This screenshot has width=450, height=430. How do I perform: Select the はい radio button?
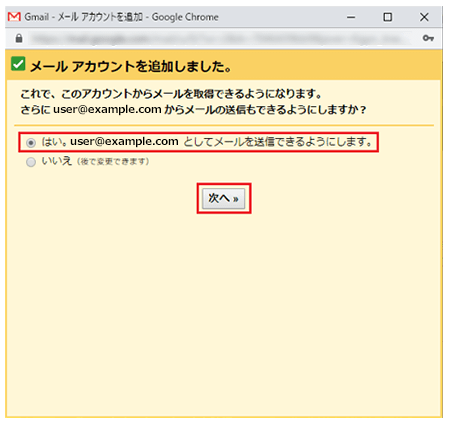tap(31, 143)
